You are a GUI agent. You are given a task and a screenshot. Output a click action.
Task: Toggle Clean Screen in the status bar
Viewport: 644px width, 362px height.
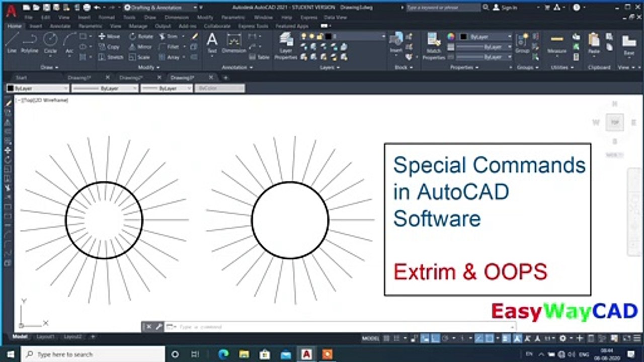pyautogui.click(x=628, y=339)
